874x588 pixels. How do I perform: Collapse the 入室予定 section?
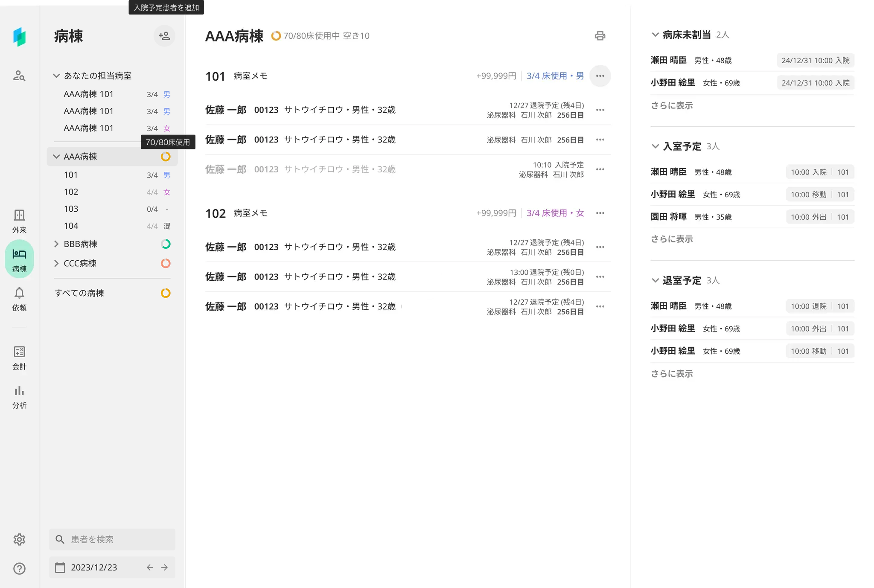[655, 146]
